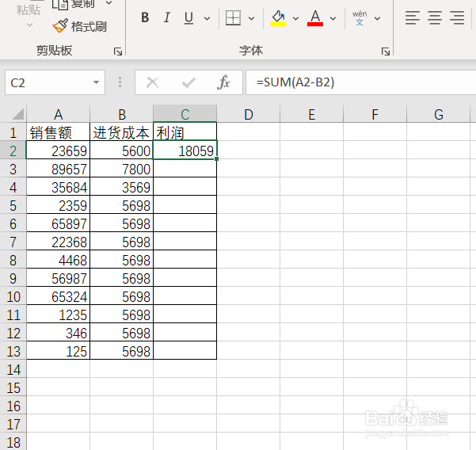Click the 复制 copy button
Viewport: 476px width, 450px height.
(x=73, y=4)
